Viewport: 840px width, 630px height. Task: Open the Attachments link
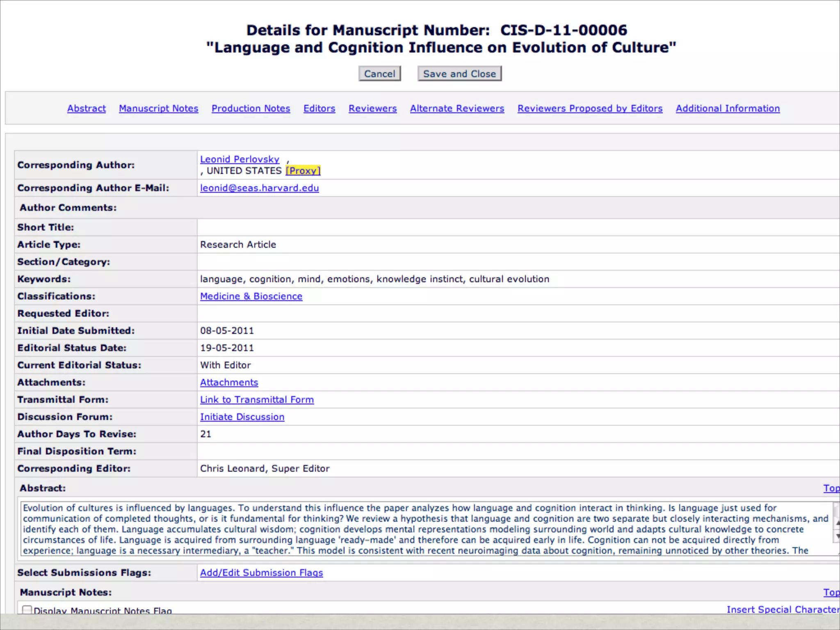coord(229,382)
